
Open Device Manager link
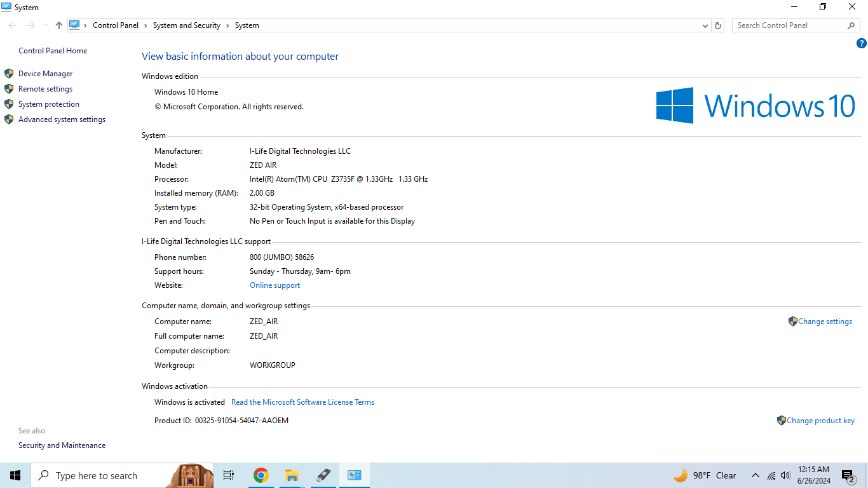click(46, 74)
